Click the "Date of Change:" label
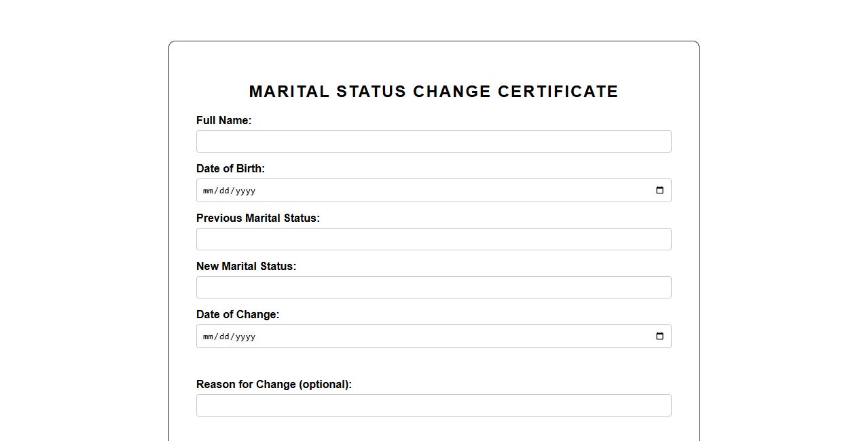868x441 pixels. pos(237,315)
